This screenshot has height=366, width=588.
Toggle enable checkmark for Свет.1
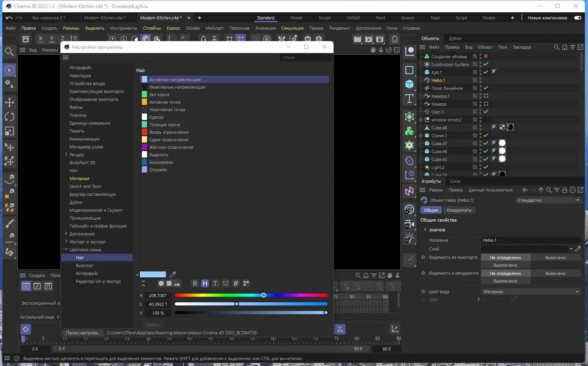point(486,112)
